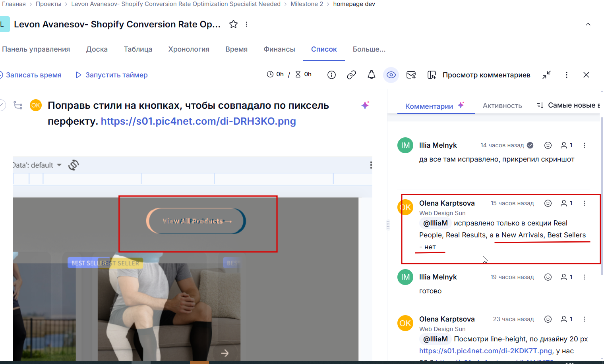Add reaction to Olena's 23 часа comment
The height and width of the screenshot is (364, 604).
point(548,319)
